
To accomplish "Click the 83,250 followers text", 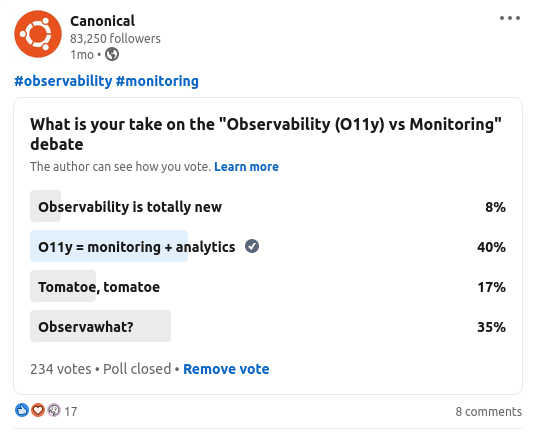I will (115, 39).
